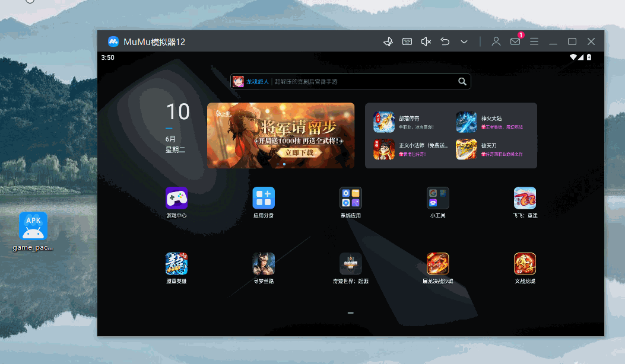Click the 龙魂旅人 search input field
The width and height of the screenshot is (625, 364).
pos(351,82)
